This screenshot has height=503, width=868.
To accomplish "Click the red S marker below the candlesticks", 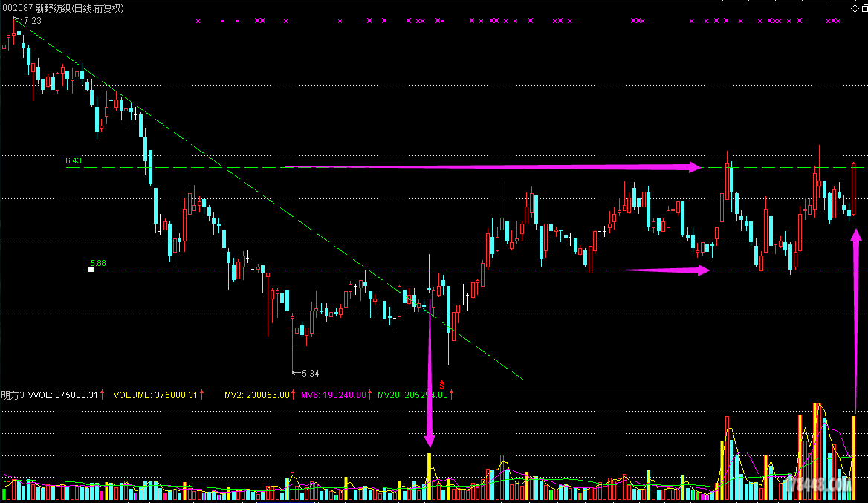I will [441, 384].
